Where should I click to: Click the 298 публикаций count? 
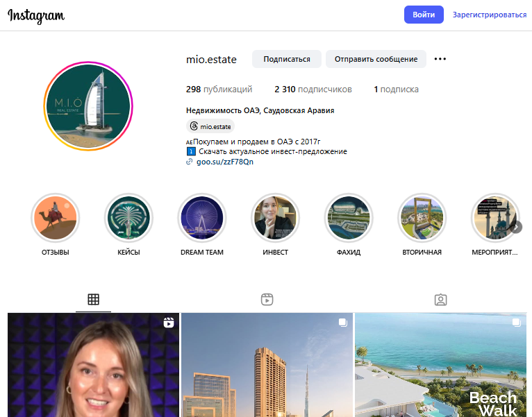pos(219,90)
